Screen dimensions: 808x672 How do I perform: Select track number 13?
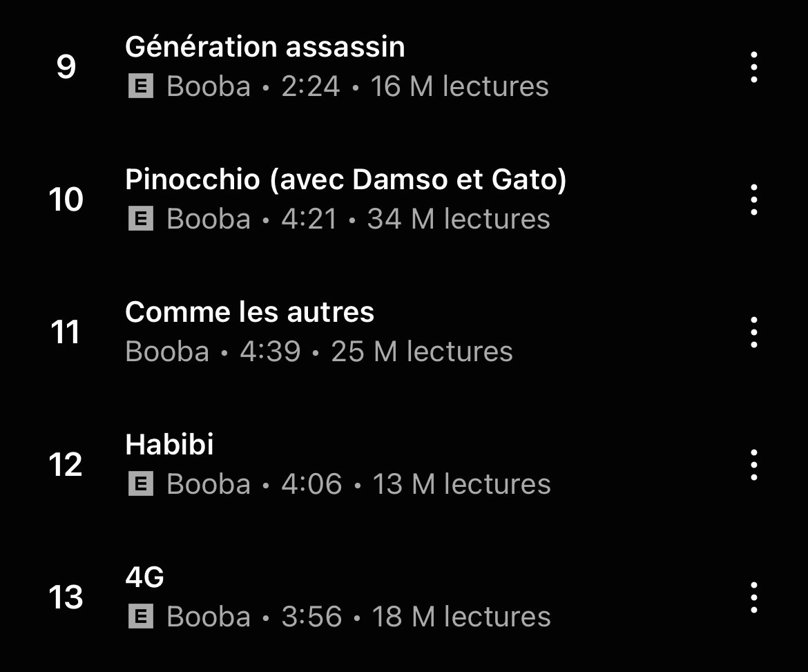[x=66, y=597]
